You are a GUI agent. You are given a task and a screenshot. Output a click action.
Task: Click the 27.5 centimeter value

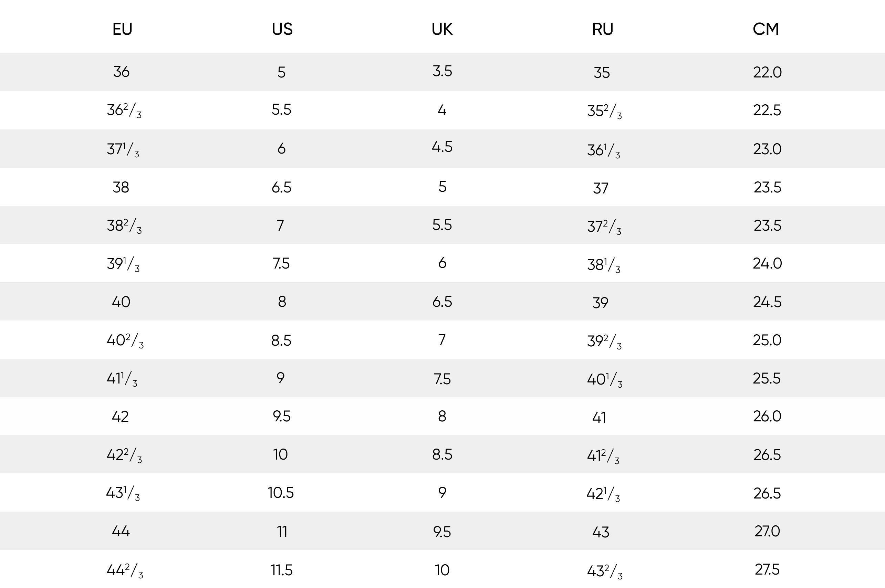click(x=767, y=570)
